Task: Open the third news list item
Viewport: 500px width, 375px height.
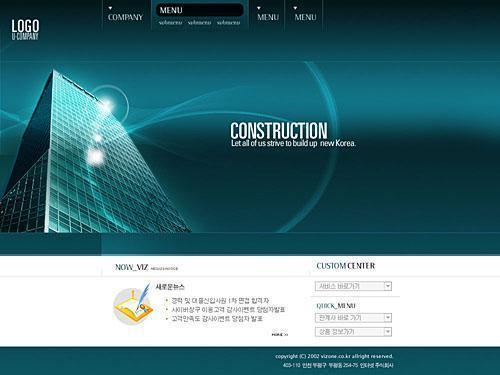Action: [217, 319]
